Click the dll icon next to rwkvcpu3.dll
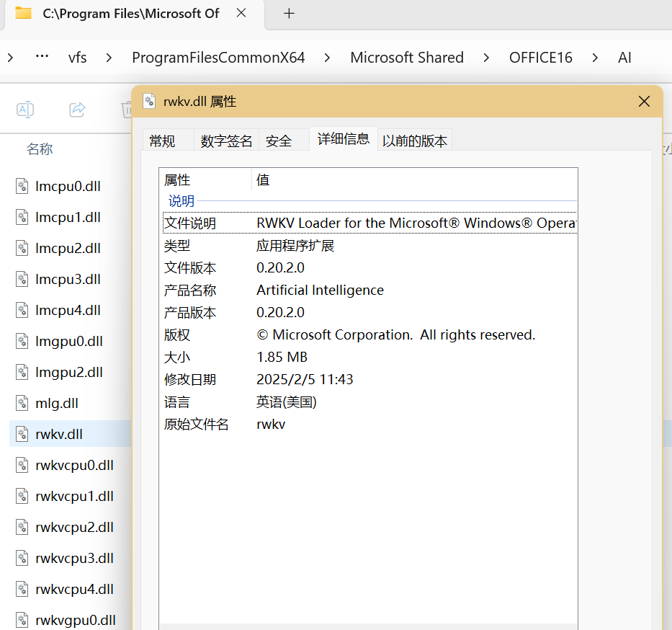The image size is (672, 630). pos(22,558)
